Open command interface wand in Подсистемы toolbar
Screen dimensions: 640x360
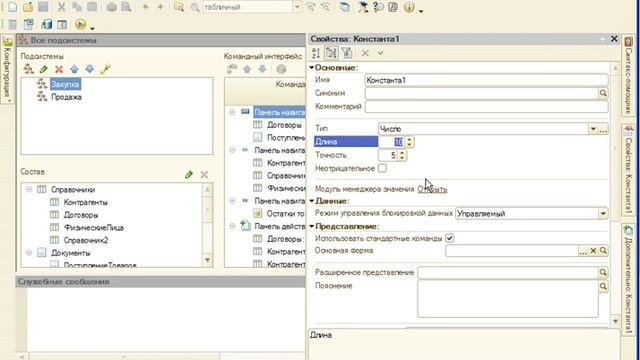(105, 69)
